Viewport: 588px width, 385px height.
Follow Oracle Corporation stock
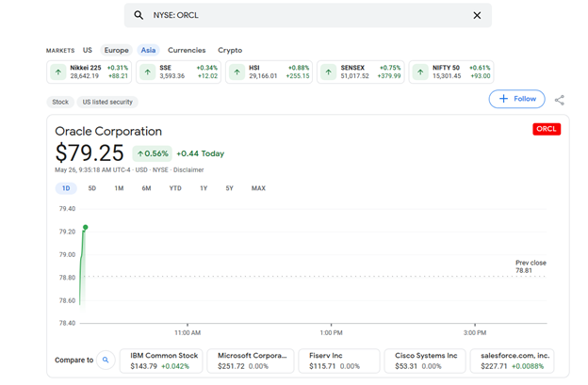pos(516,99)
